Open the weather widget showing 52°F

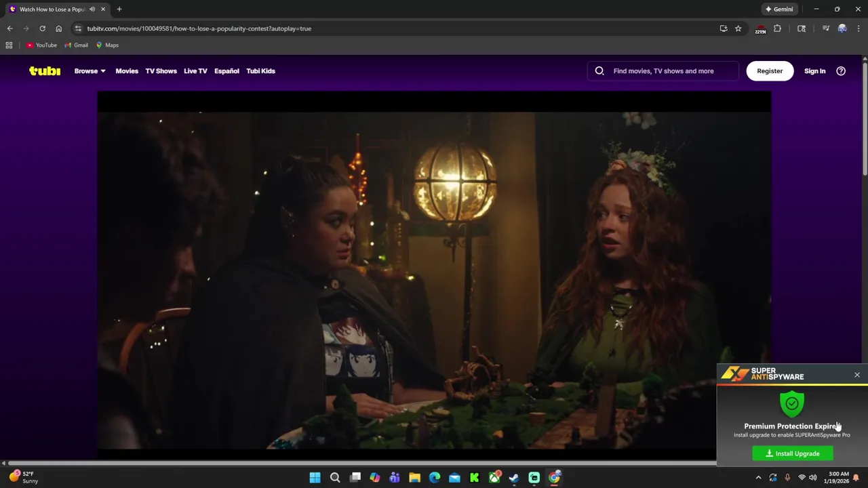(24, 477)
